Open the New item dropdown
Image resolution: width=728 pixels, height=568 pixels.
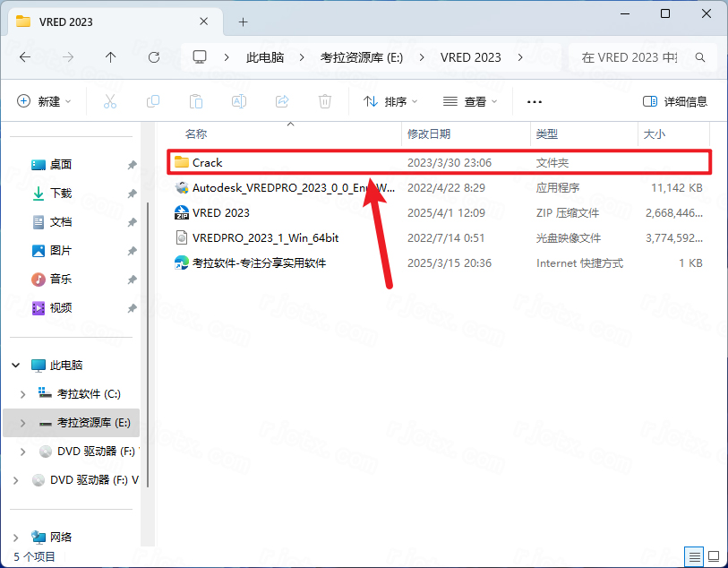click(44, 101)
